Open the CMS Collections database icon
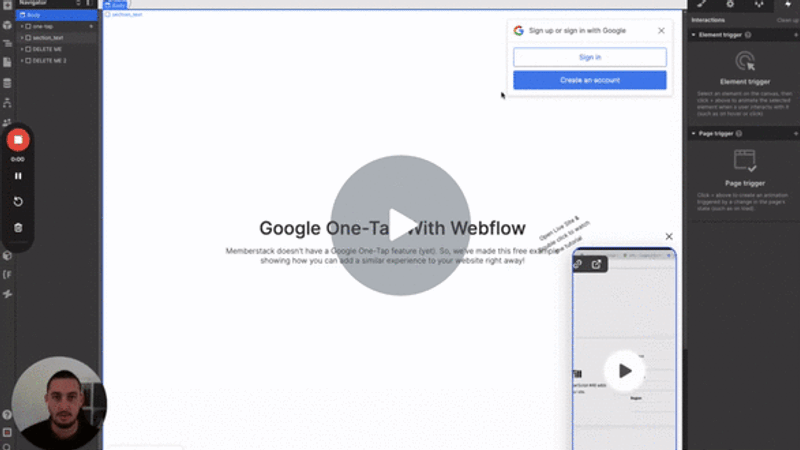The image size is (800, 450). [7, 83]
